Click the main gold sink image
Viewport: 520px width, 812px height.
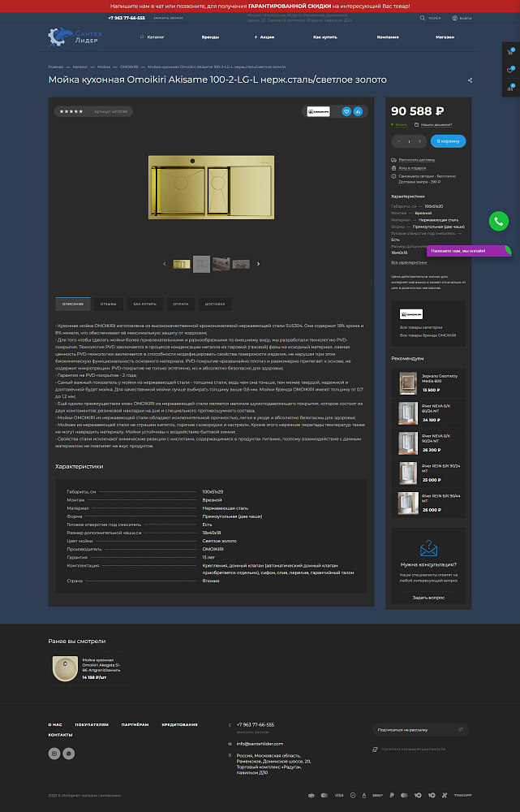tap(211, 187)
